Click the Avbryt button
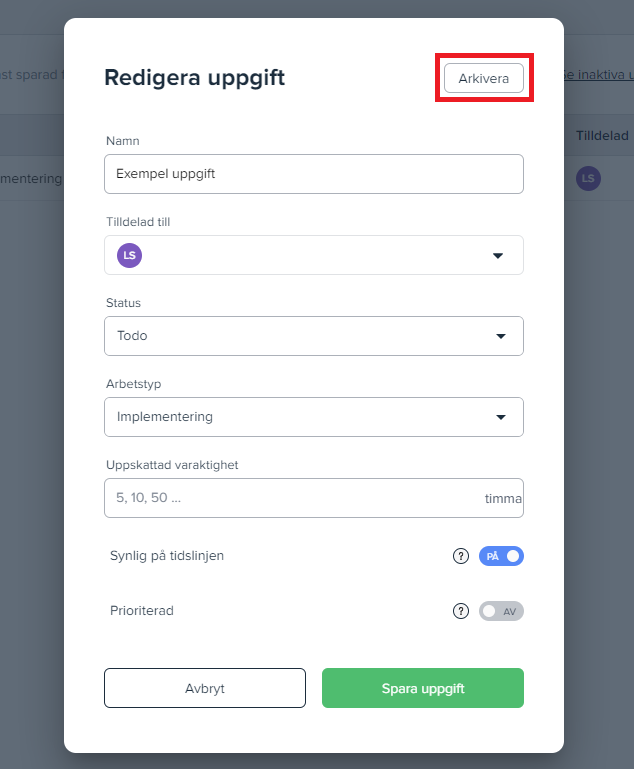The height and width of the screenshot is (769, 634). tap(205, 688)
